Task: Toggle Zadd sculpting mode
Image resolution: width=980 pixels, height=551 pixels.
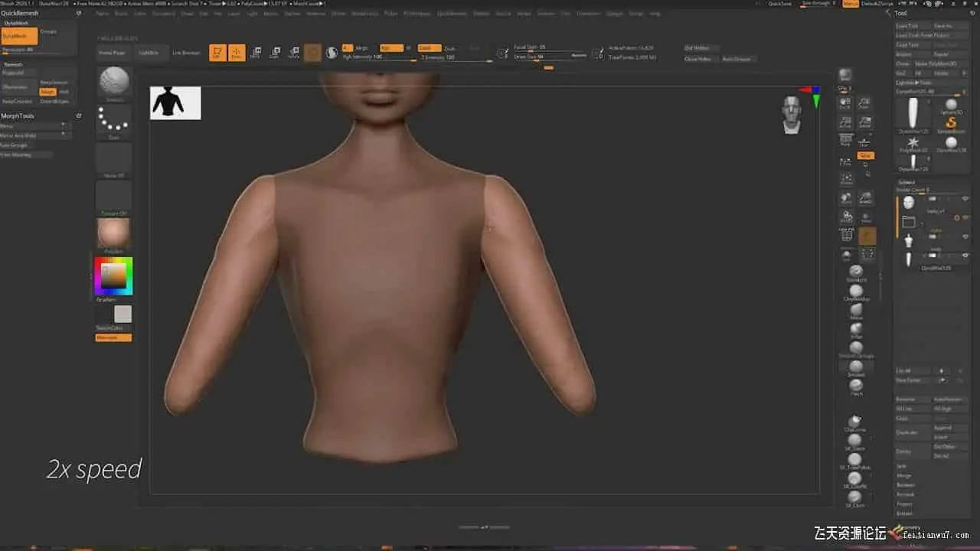Action: (x=429, y=48)
